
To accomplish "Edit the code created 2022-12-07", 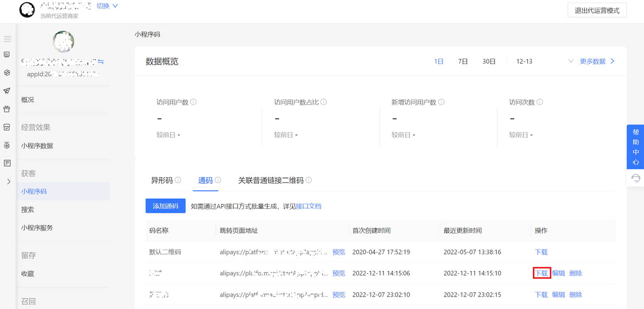I will [558, 294].
